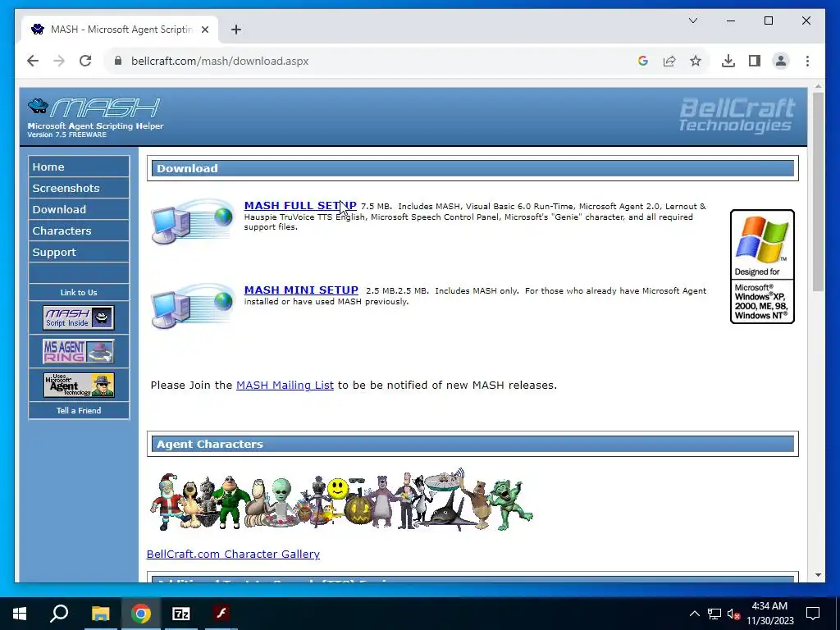Open the taskbar clock and date

pyautogui.click(x=769, y=614)
